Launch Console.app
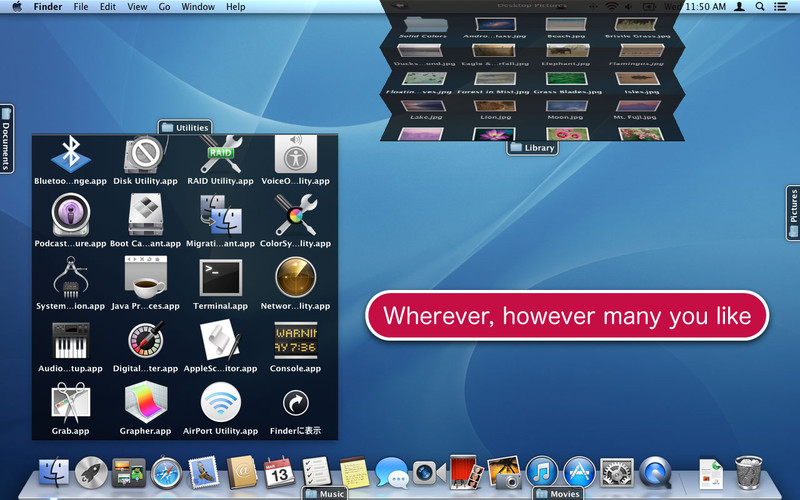Viewport: 800px width, 500px height. 295,340
